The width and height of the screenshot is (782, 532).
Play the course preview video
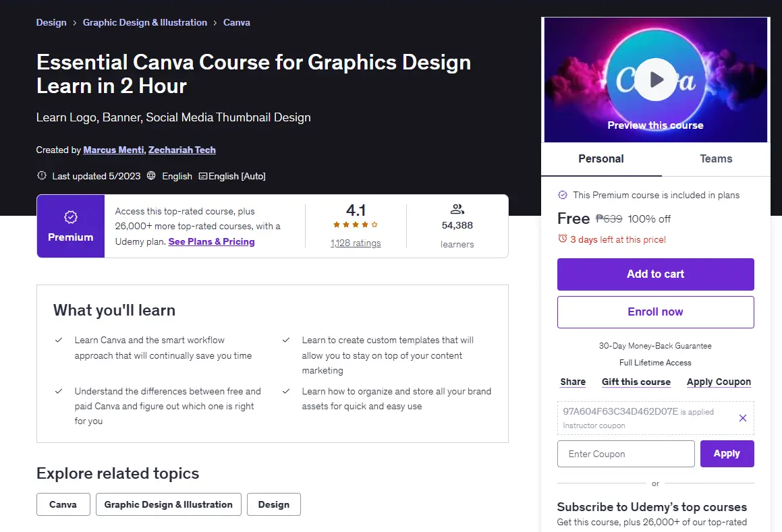click(655, 80)
